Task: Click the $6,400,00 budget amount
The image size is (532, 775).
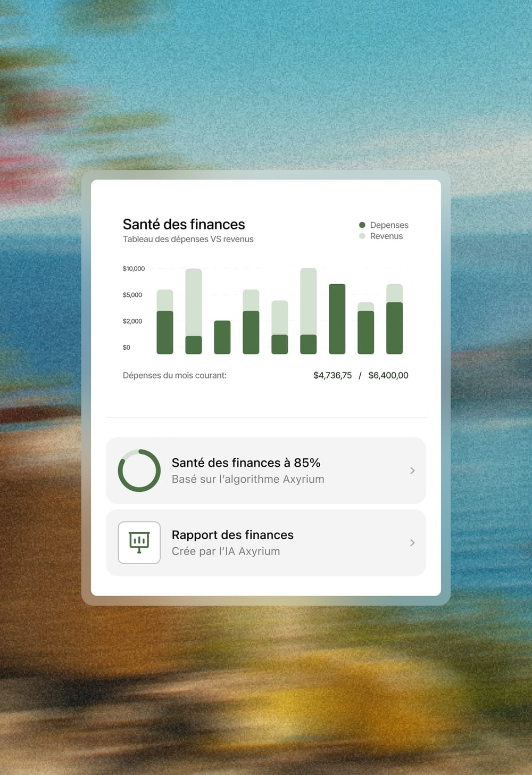Action: coord(388,375)
